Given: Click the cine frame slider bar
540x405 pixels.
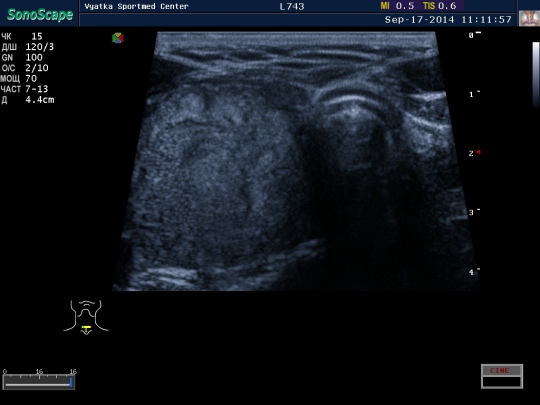Looking at the screenshot, I should [39, 382].
